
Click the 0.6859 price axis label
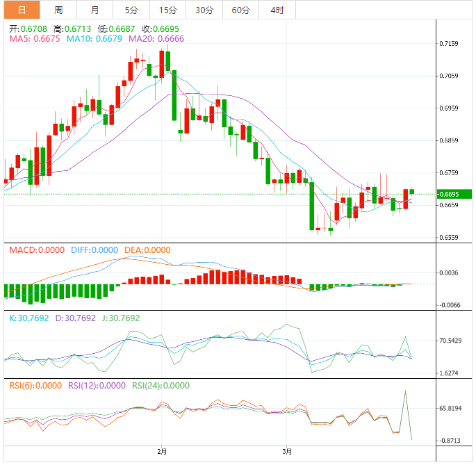[x=449, y=140]
